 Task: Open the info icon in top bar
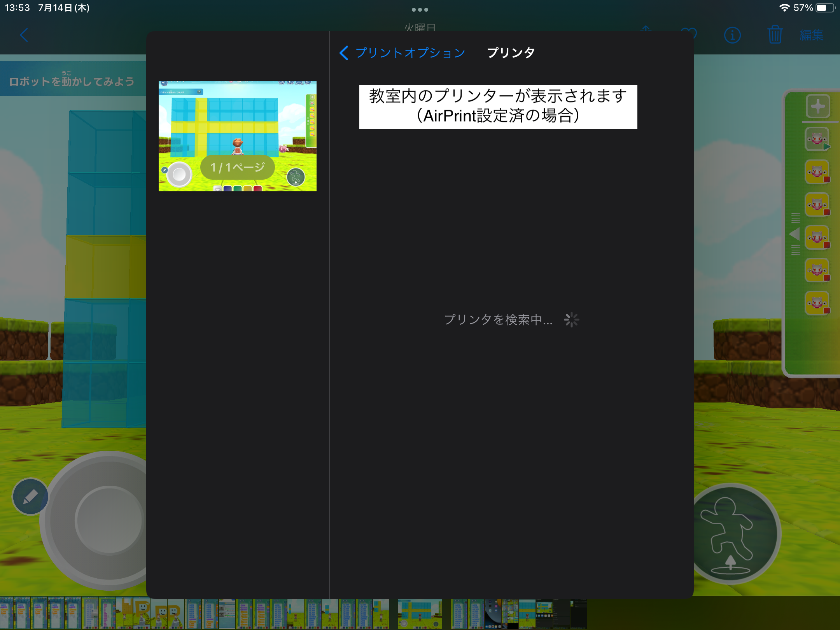[x=732, y=35]
